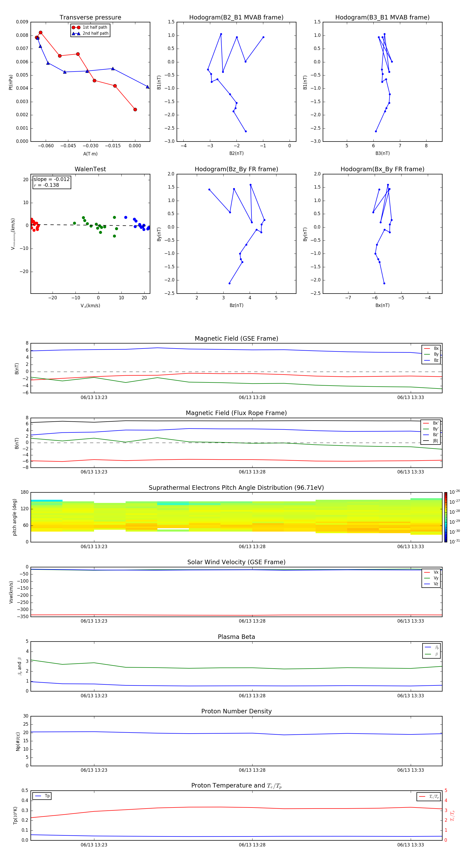
Task: Click the 'Solar Wind Velocity (GSE Frame)' title
Action: coord(236,562)
